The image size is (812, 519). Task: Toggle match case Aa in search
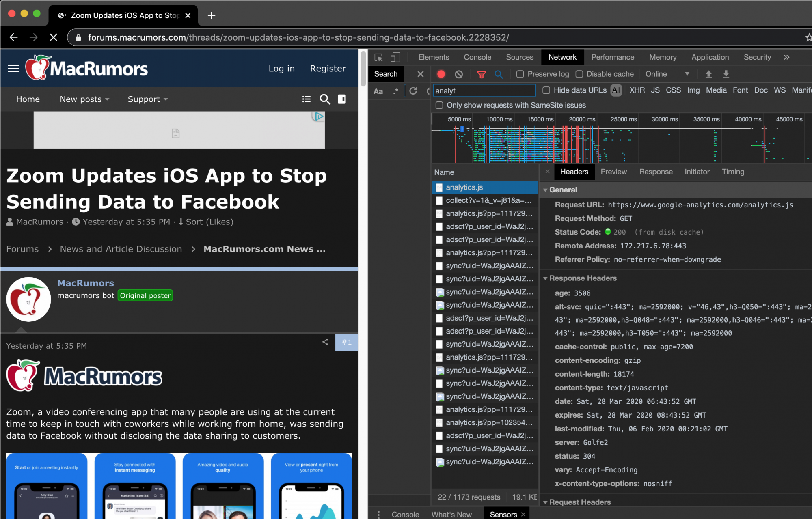[x=378, y=91]
